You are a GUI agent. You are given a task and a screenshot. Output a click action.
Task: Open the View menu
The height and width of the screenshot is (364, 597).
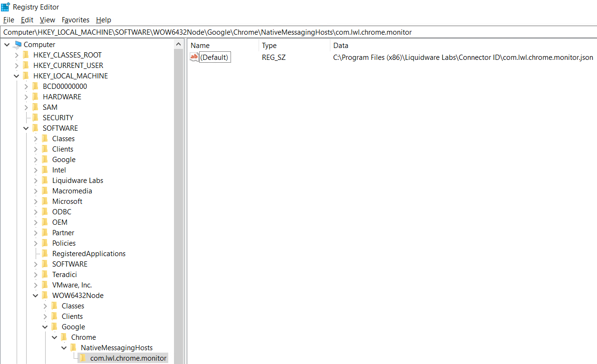click(x=47, y=19)
